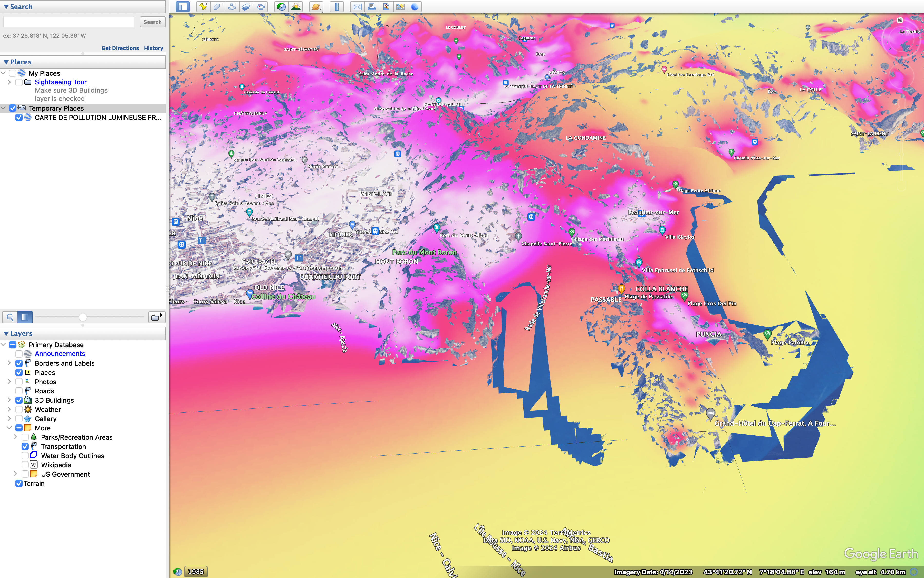Click the Add Placemark pin icon
This screenshot has height=578, width=924.
(x=203, y=6)
